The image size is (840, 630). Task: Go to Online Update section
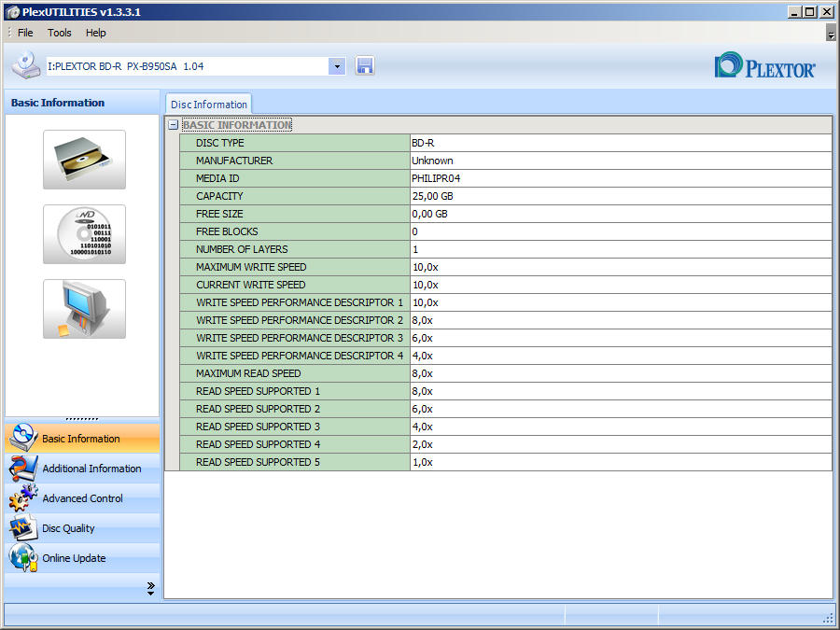[x=82, y=558]
